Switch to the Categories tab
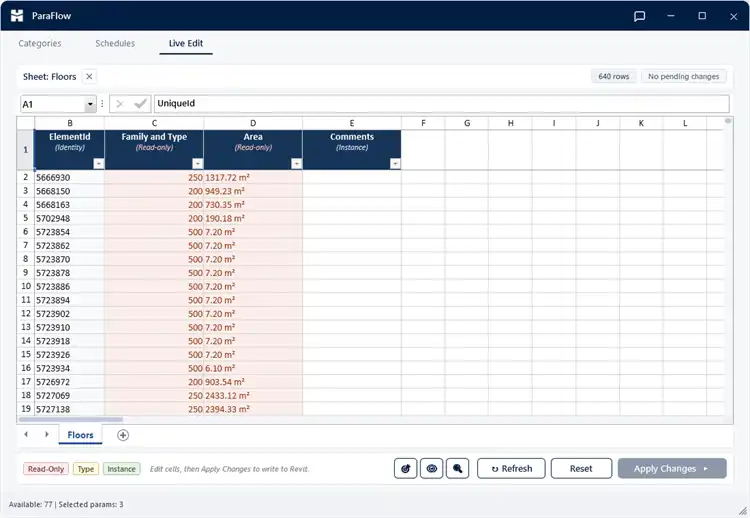The image size is (750, 518). pyautogui.click(x=40, y=43)
